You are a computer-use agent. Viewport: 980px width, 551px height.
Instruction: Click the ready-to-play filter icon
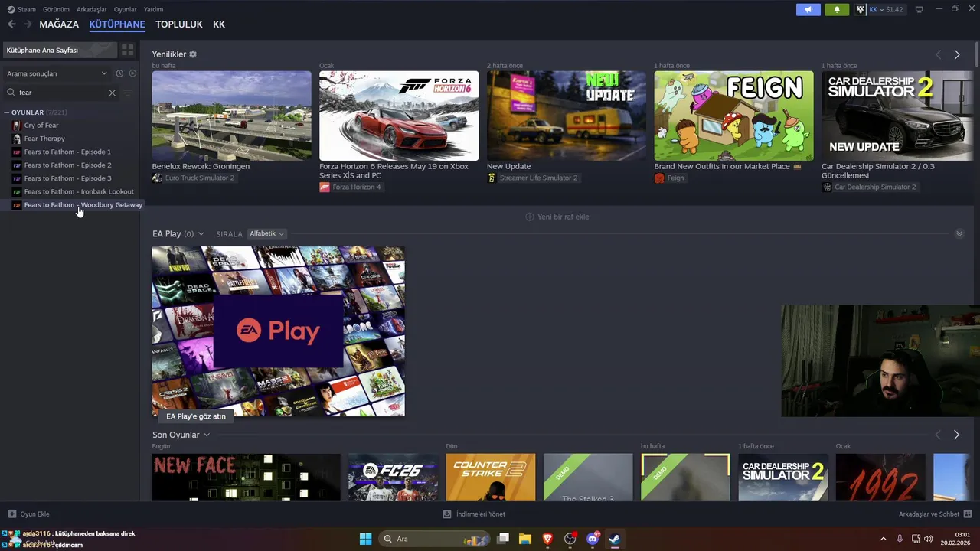click(x=132, y=73)
